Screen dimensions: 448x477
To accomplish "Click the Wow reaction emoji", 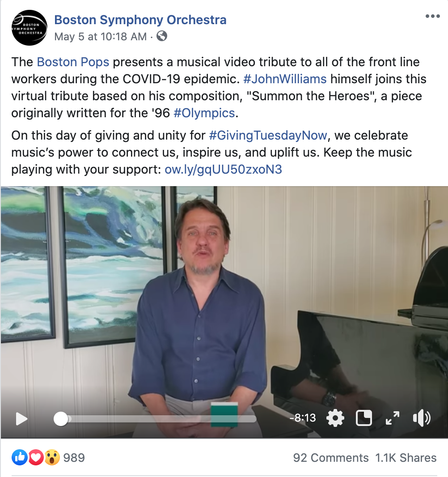I will (52, 457).
